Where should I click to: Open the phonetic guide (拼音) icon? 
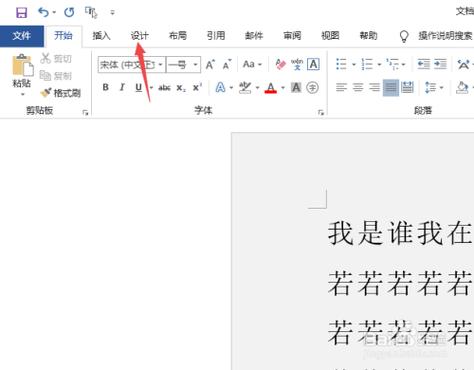(297, 64)
